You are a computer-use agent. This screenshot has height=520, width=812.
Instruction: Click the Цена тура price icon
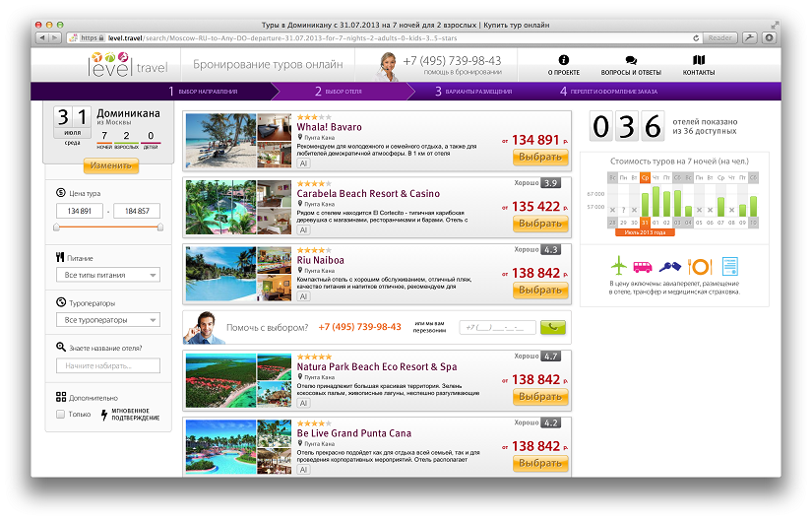[x=61, y=193]
